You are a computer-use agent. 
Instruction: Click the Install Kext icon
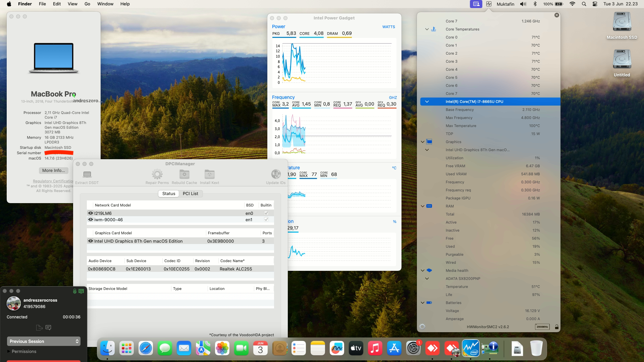pyautogui.click(x=209, y=174)
